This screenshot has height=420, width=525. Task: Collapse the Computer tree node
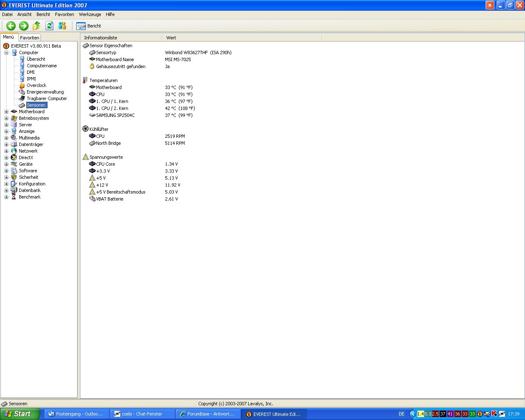click(6, 52)
